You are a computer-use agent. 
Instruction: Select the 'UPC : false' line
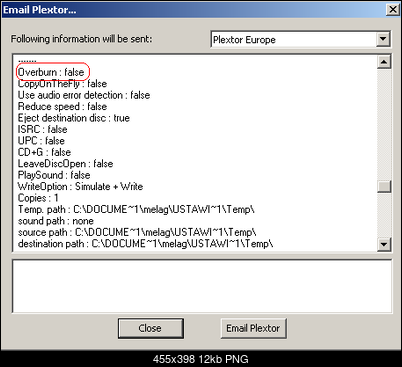click(x=41, y=141)
